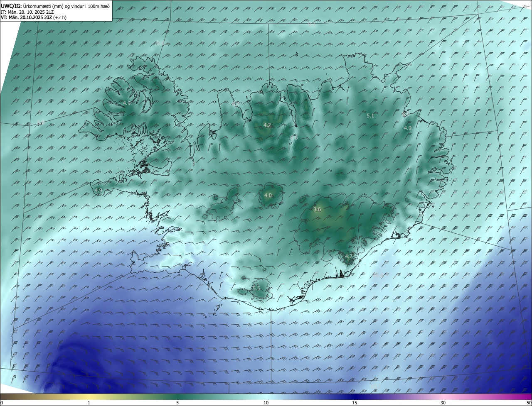Click the valid time line 'VT: Mán. 20.10.2025 23Z (+2 h)'
Image resolution: width=532 pixels, height=406 pixels.
pyautogui.click(x=34, y=17)
